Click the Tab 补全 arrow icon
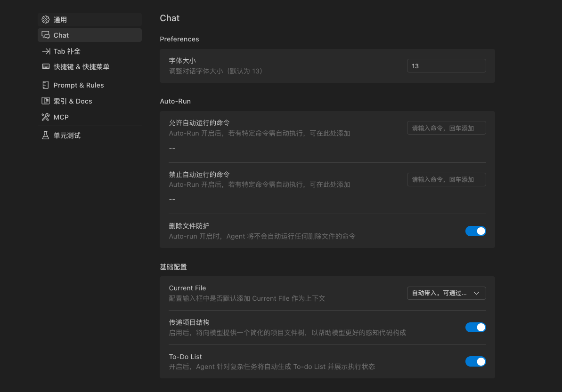 click(x=46, y=51)
